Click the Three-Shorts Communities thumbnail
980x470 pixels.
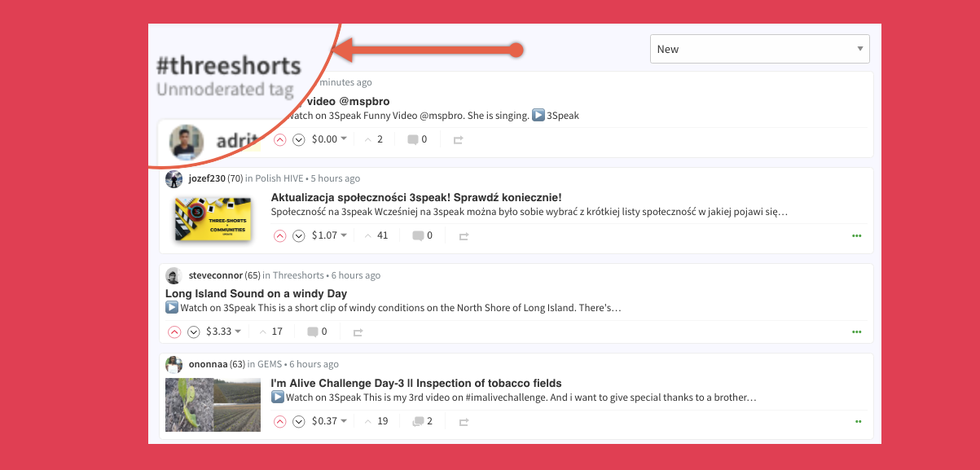213,218
